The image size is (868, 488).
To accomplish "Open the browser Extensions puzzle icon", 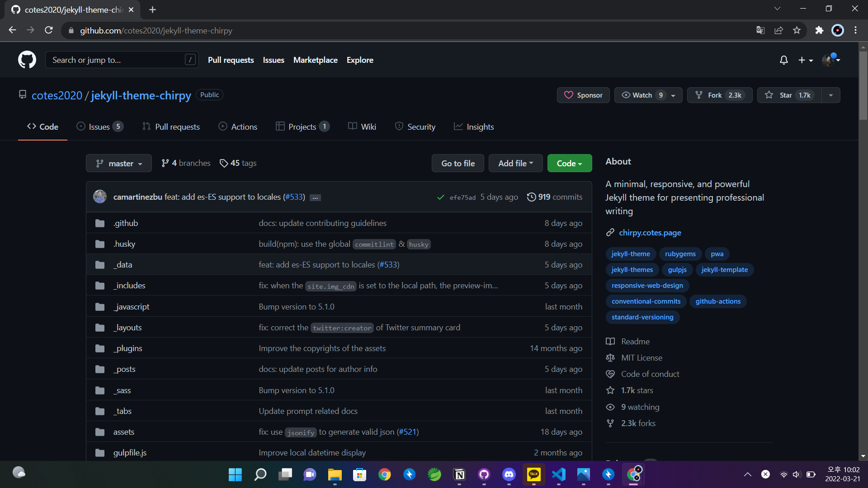I will 819,30.
